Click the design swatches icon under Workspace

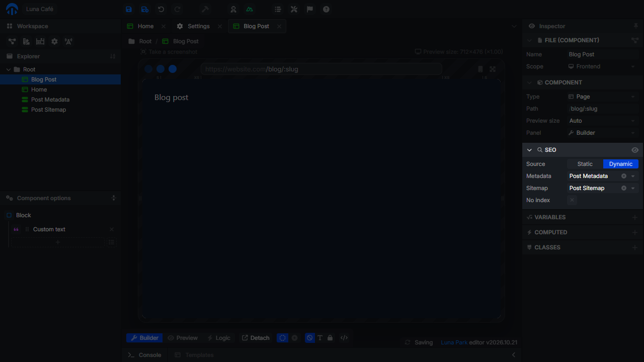[26, 41]
